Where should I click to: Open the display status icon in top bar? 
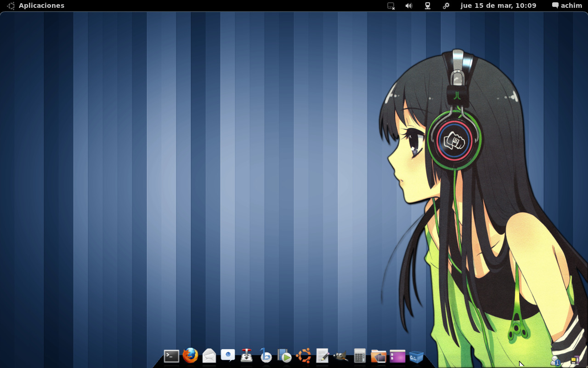[x=391, y=6]
